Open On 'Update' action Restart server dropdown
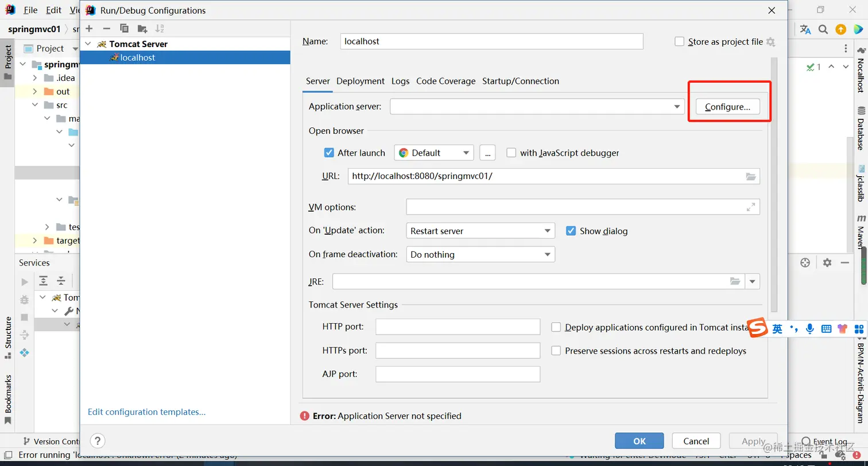The height and width of the screenshot is (466, 868). click(x=480, y=231)
